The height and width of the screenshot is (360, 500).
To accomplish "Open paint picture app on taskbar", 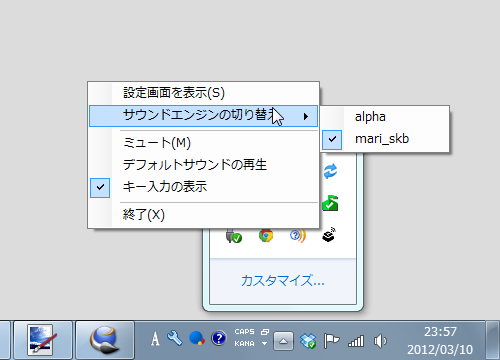I will tap(43, 340).
